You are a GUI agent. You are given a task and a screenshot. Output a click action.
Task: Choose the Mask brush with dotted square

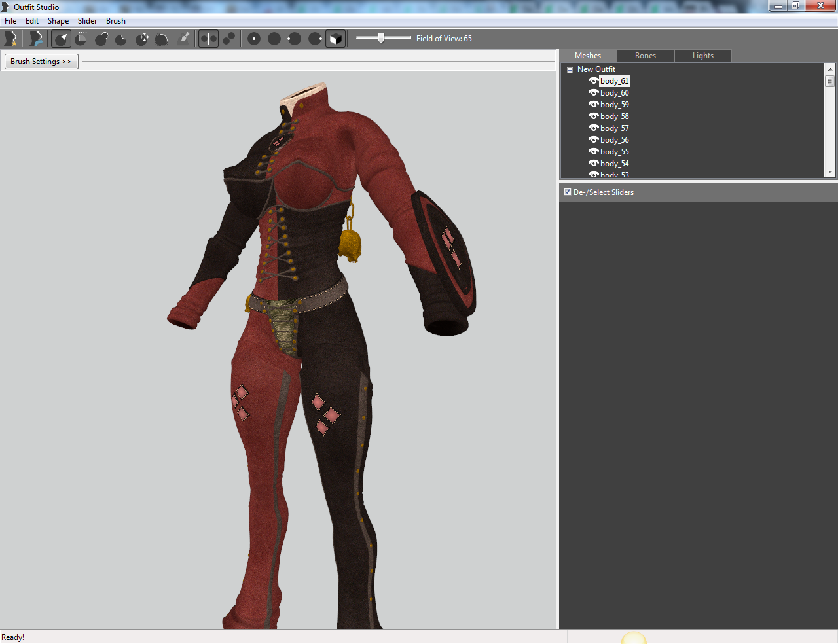coord(82,39)
